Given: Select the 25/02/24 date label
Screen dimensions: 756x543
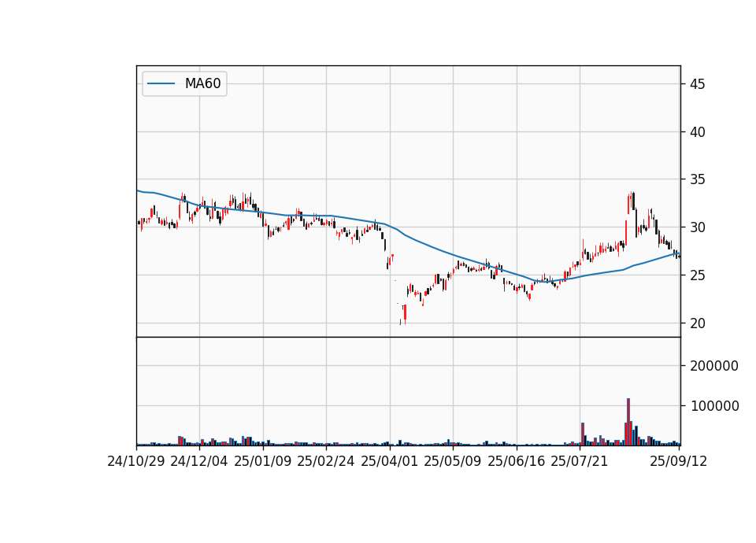Looking at the screenshot, I should pyautogui.click(x=326, y=461).
